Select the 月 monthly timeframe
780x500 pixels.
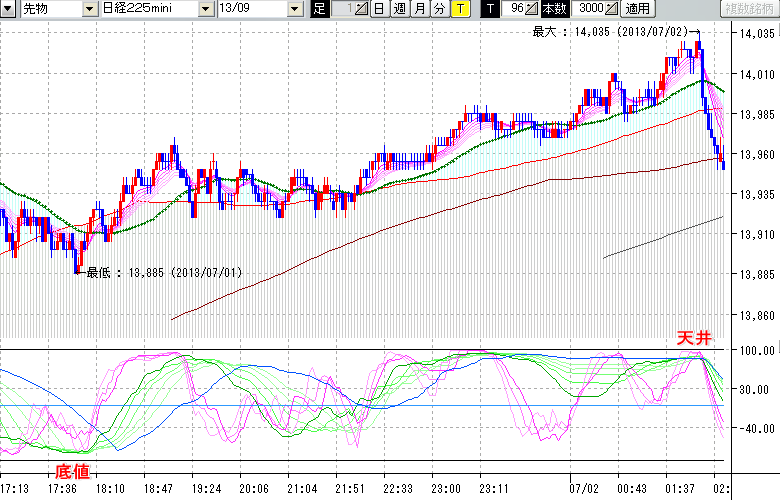(x=419, y=9)
